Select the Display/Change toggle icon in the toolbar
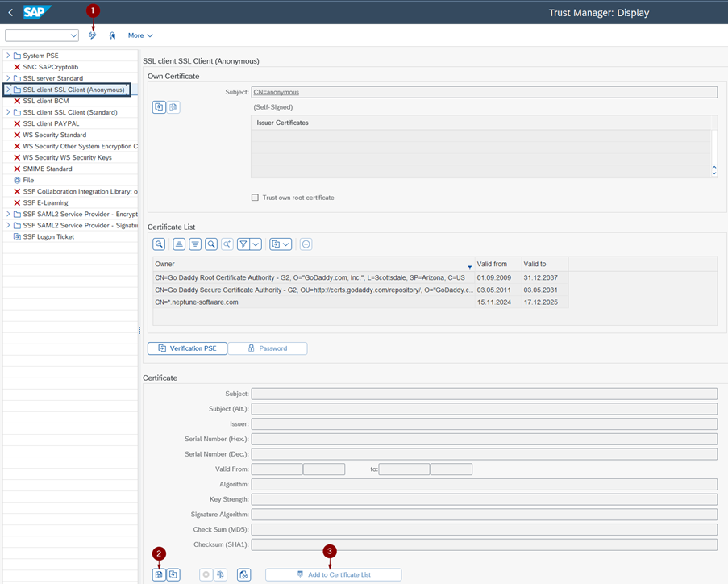 (x=92, y=35)
